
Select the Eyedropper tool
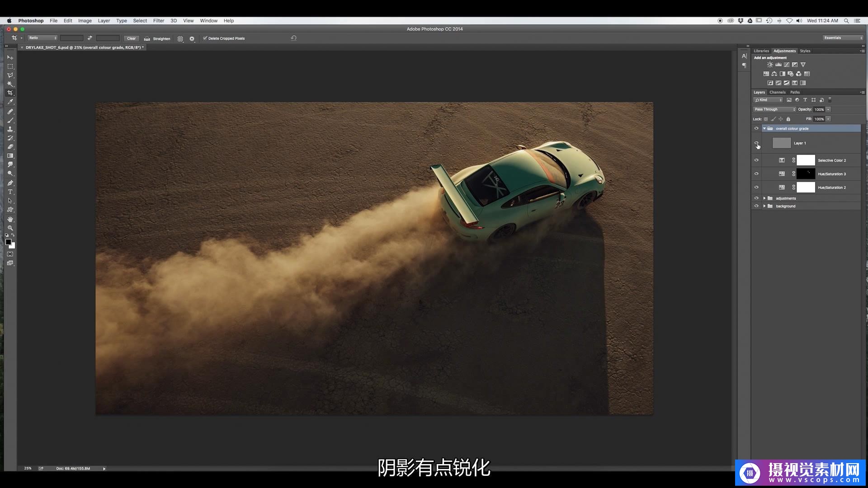click(10, 102)
